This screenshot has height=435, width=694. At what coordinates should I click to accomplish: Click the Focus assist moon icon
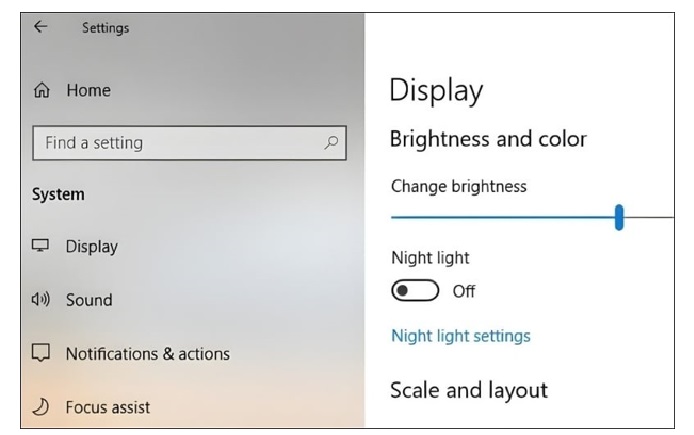point(42,407)
